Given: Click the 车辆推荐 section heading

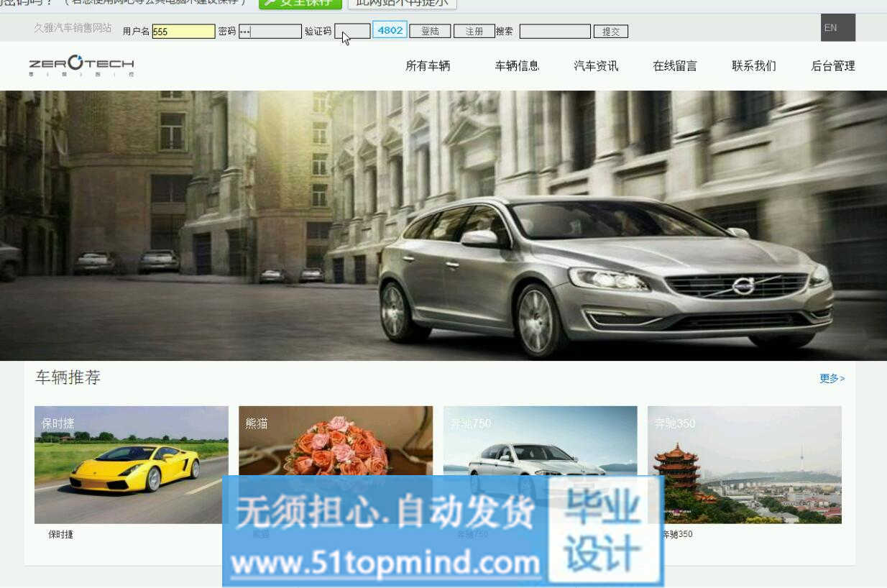Looking at the screenshot, I should tap(68, 377).
